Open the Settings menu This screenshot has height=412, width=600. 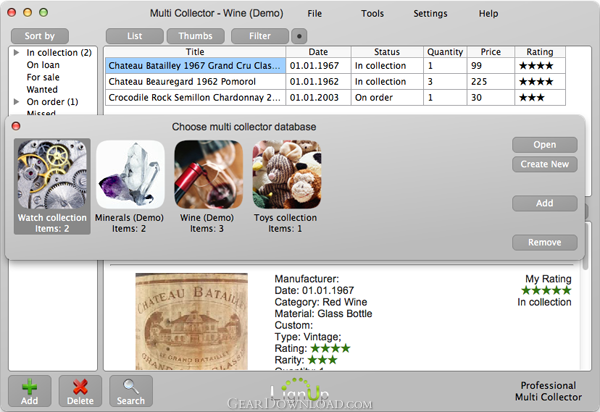coord(430,13)
